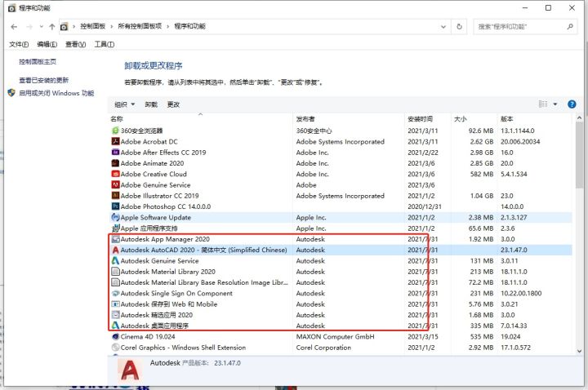Click the Autodesk 保存到 Web 和 Mobile icon
Image resolution: width=588 pixels, height=390 pixels.
pos(115,304)
